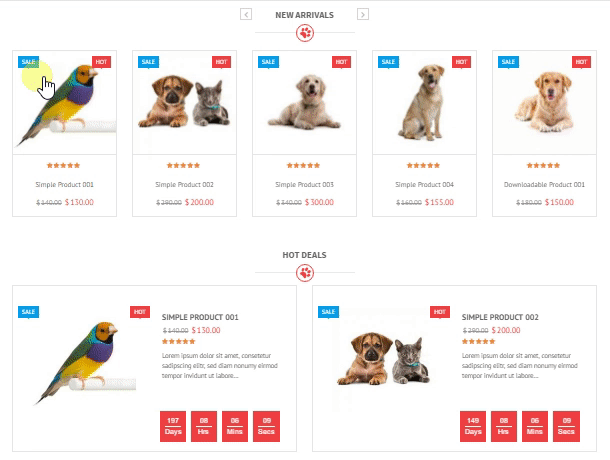Image resolution: width=610 pixels, height=460 pixels.
Task: Open the Simple Product 001 title link in New Arrivals
Action: (65, 184)
